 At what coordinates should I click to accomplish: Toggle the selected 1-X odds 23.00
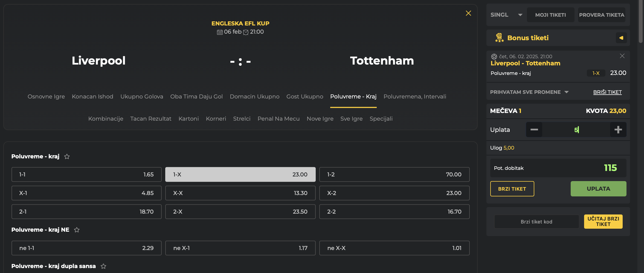point(240,175)
